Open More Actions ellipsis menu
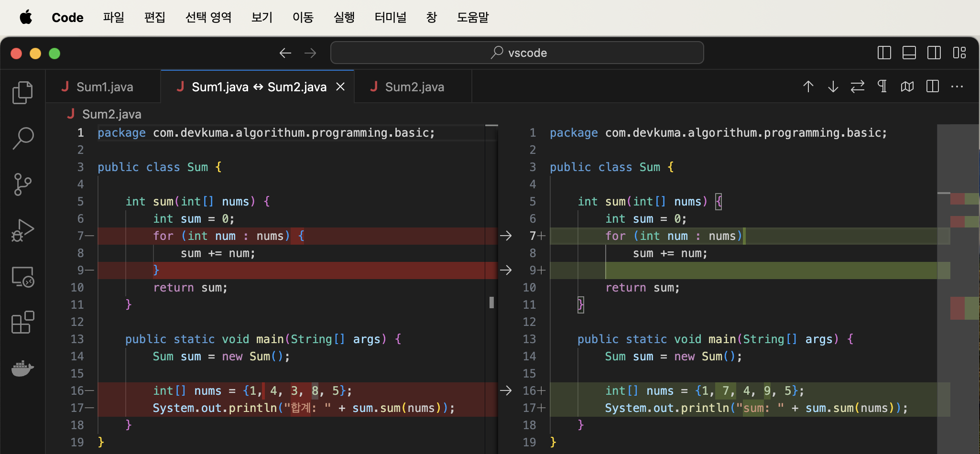 (957, 86)
